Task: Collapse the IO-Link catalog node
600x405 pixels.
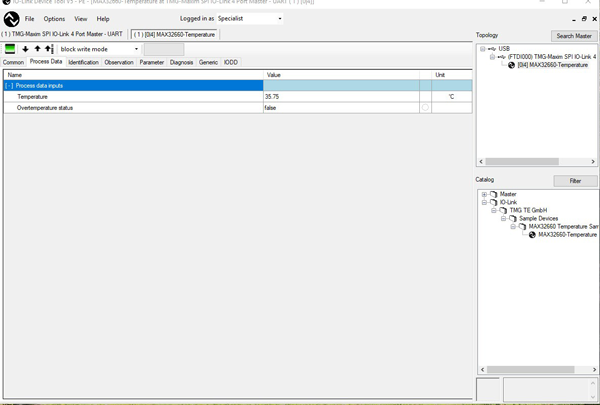Action: 484,202
